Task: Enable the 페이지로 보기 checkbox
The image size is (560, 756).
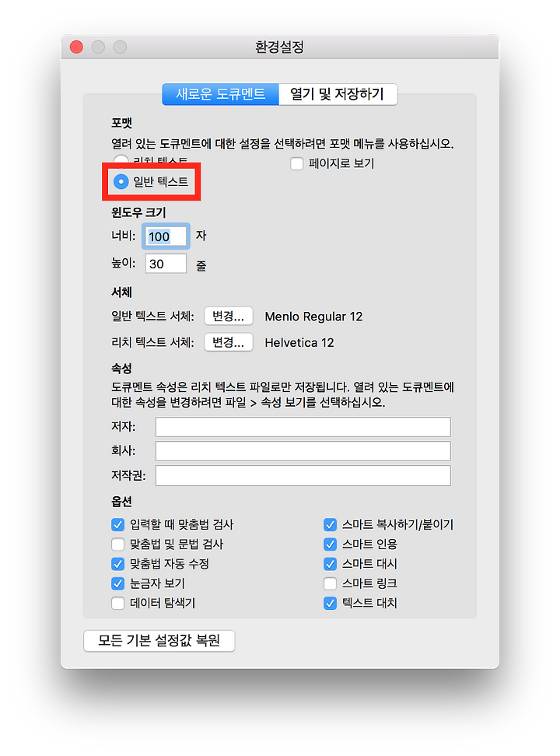Action: (296, 163)
